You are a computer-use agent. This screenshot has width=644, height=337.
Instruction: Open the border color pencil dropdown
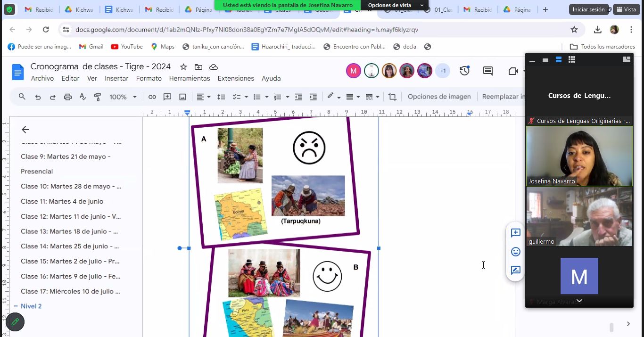point(334,97)
